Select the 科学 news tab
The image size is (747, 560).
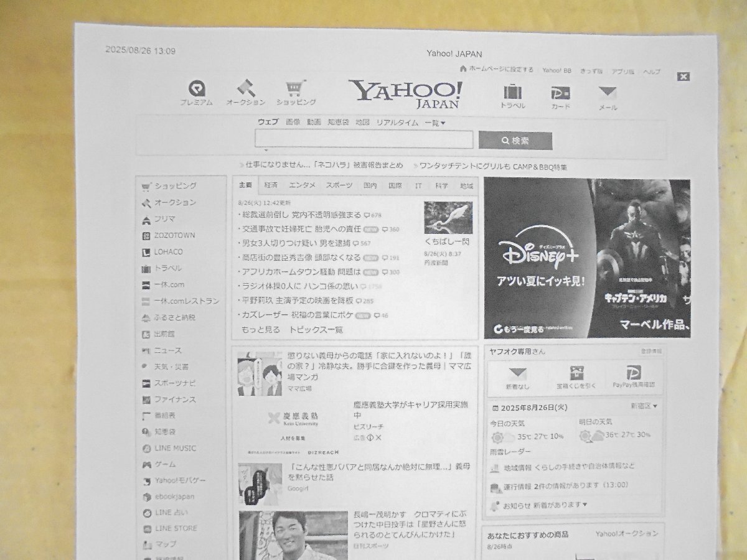(x=442, y=185)
